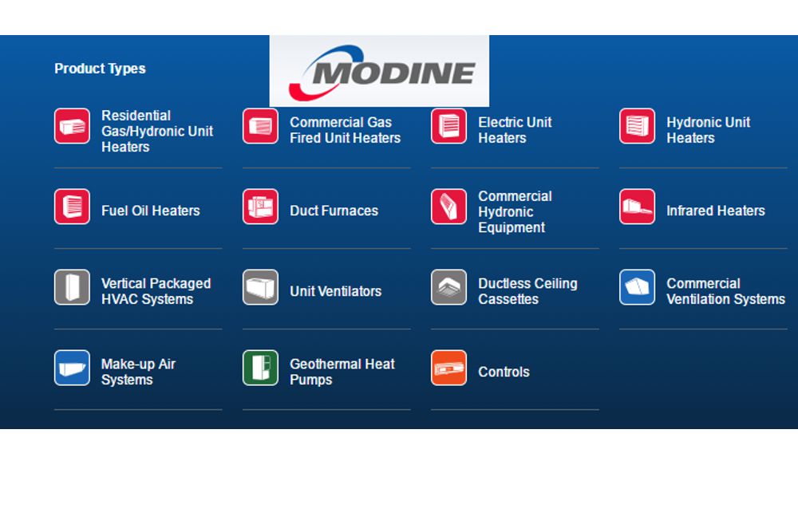Viewport: 798px width, 532px height.
Task: Navigate to Commercial Ventilation Systems label
Action: 725,291
